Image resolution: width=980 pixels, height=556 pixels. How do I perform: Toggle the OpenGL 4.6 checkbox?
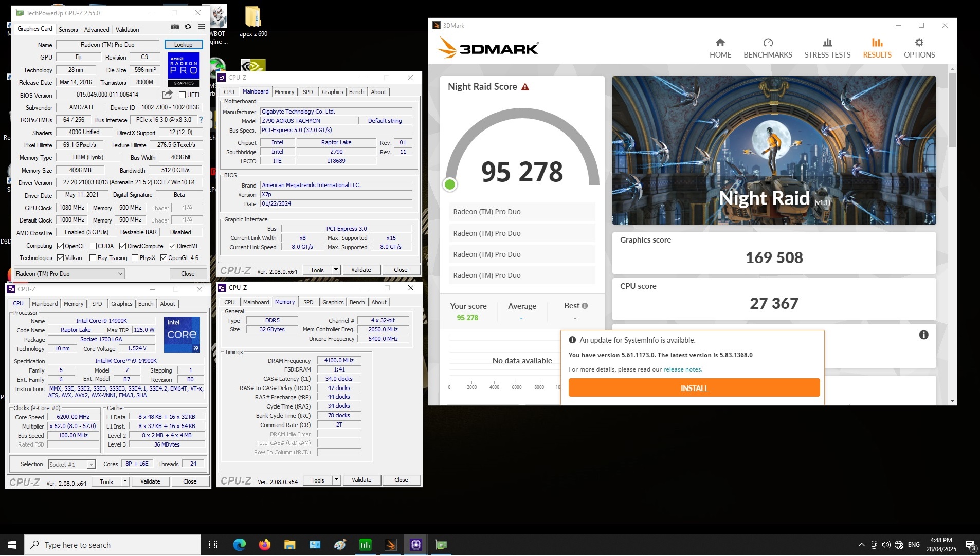click(164, 258)
